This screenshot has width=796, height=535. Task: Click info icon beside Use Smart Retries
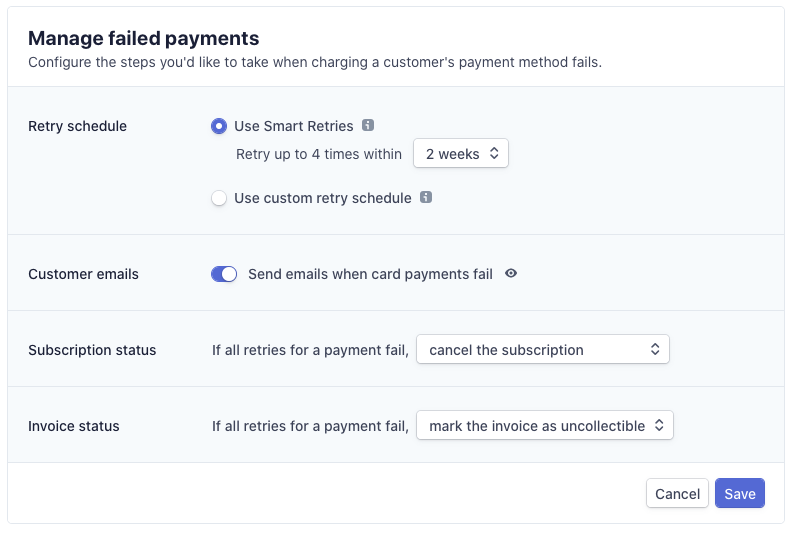click(x=368, y=126)
